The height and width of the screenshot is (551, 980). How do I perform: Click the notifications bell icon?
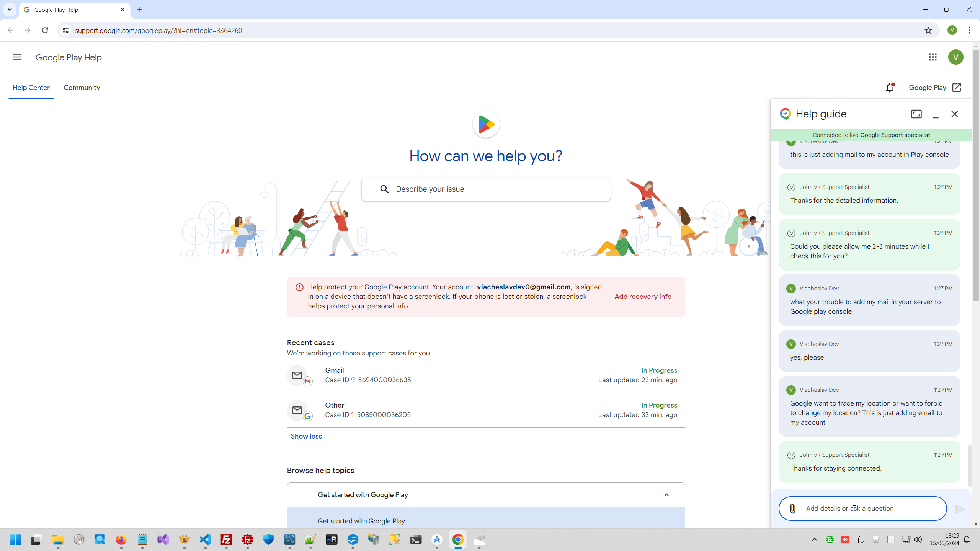[890, 88]
